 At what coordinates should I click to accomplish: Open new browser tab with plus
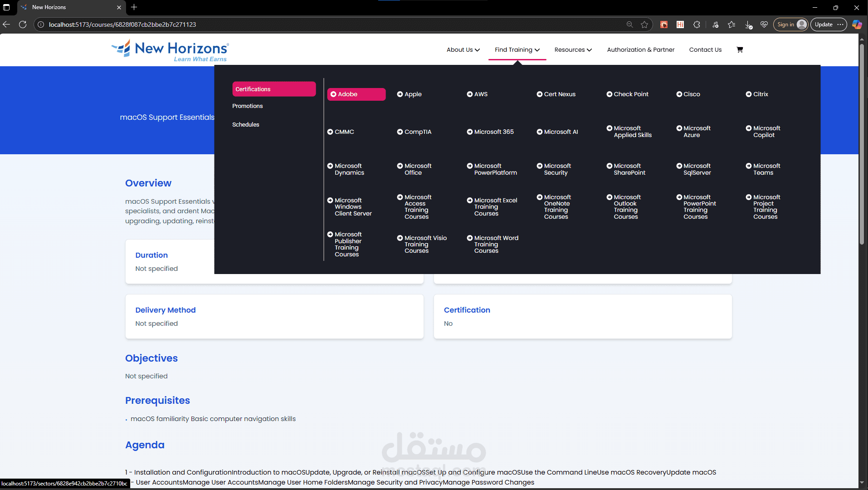(134, 7)
